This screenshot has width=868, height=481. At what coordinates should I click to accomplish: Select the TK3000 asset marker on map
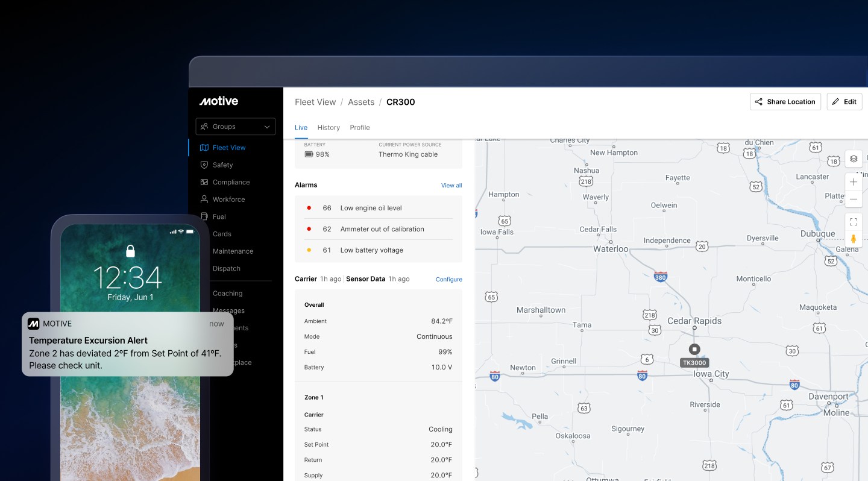click(x=694, y=350)
